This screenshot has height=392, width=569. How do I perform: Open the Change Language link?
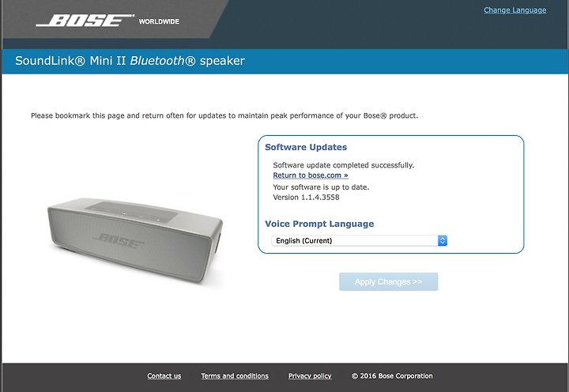(514, 10)
